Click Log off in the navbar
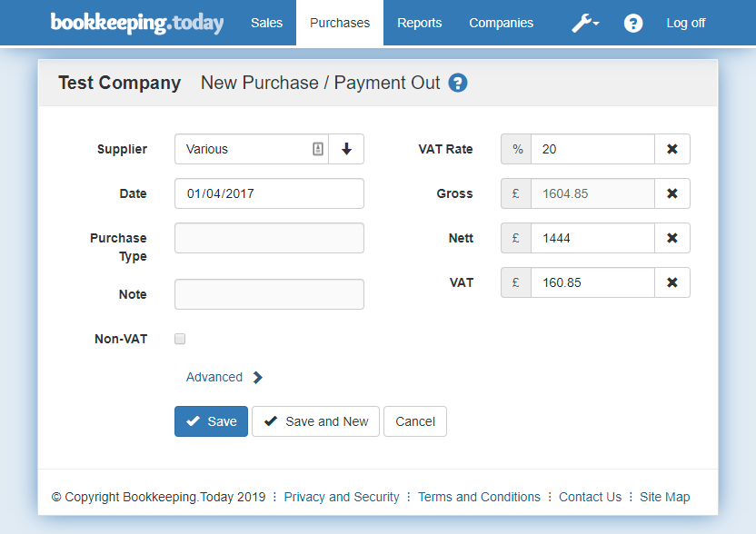 [x=685, y=24]
